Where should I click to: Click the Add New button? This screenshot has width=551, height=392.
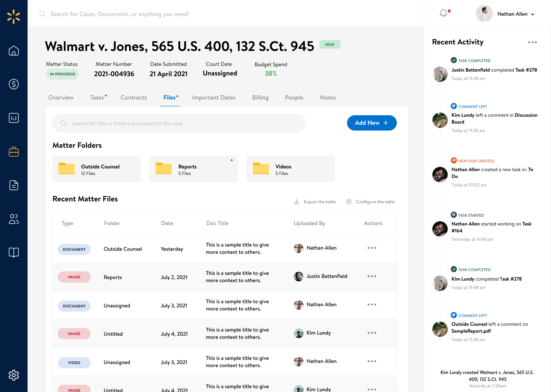[372, 123]
